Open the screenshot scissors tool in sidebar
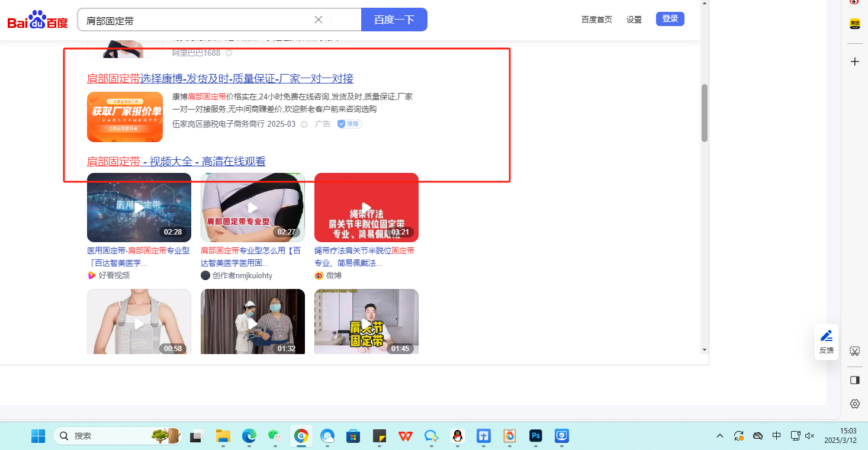Viewport: 868px width, 450px height. click(854, 351)
